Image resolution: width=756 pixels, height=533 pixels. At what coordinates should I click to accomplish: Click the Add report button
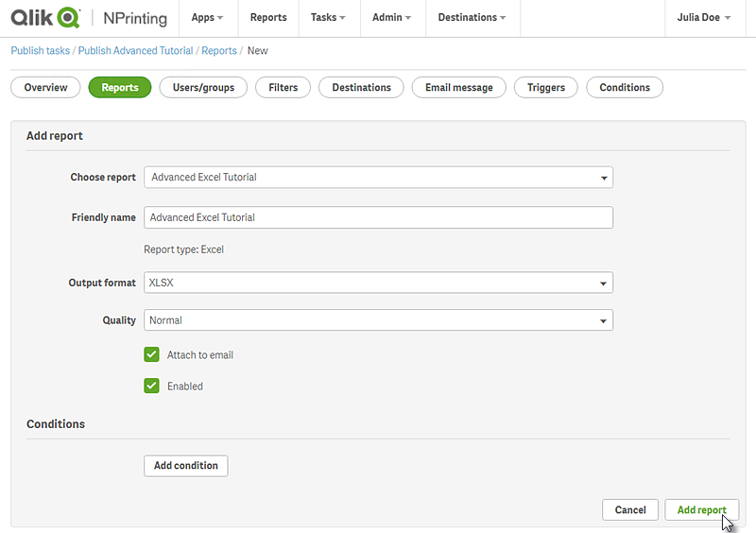coord(701,510)
